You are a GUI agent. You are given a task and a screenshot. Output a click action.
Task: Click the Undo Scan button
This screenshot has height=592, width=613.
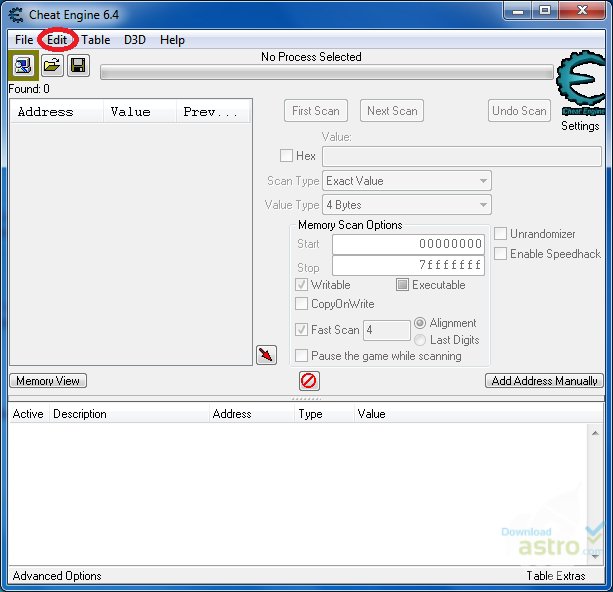(x=519, y=111)
